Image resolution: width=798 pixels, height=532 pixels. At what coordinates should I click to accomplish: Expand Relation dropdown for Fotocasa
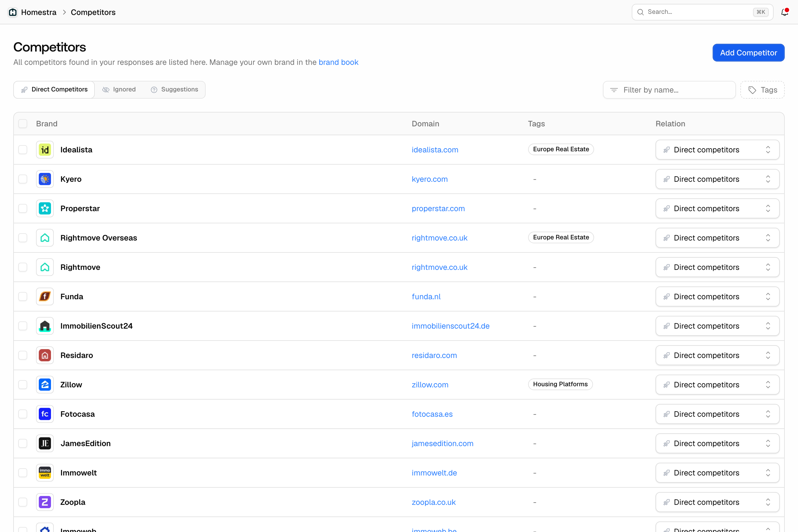[x=717, y=414]
